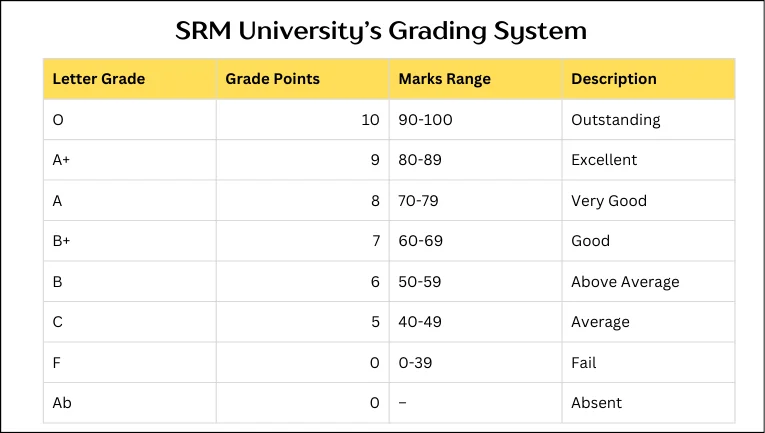Click the 'Outstanding' description cell

[x=616, y=120]
